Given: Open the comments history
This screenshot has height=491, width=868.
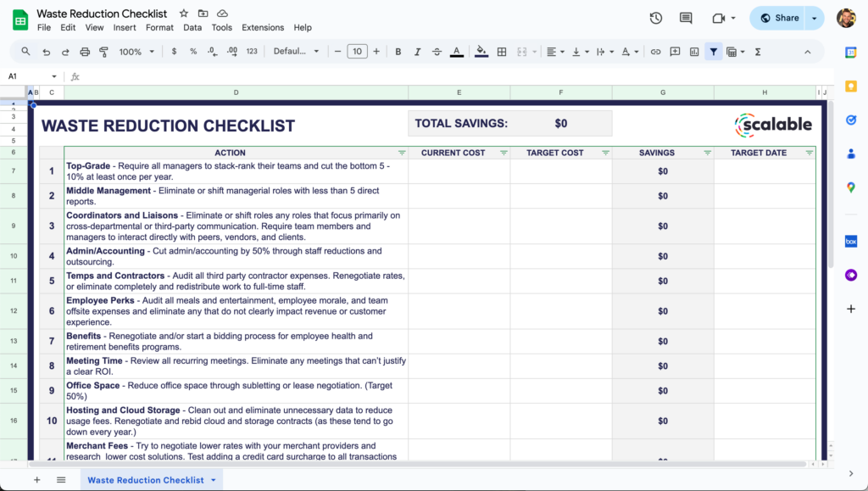Looking at the screenshot, I should pyautogui.click(x=686, y=18).
